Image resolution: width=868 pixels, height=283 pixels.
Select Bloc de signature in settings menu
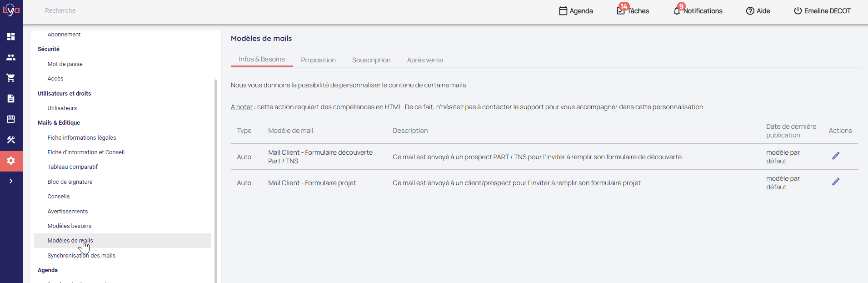70,182
